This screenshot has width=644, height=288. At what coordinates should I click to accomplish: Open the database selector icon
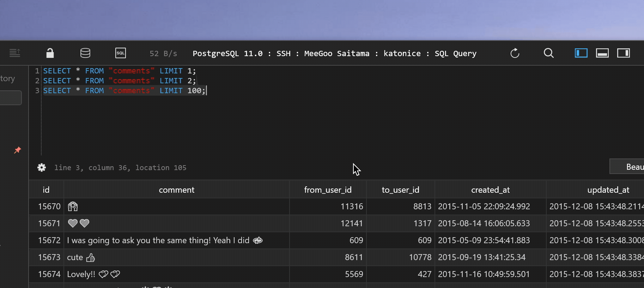coord(85,53)
